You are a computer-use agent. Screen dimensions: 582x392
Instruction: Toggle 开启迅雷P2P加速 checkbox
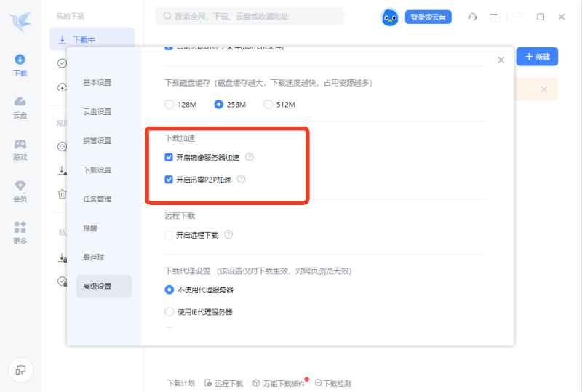click(169, 180)
